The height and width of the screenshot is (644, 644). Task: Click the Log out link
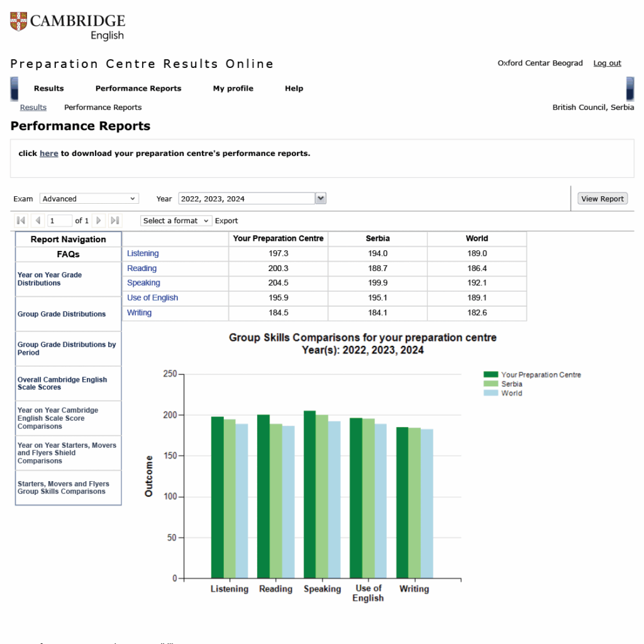pyautogui.click(x=607, y=64)
